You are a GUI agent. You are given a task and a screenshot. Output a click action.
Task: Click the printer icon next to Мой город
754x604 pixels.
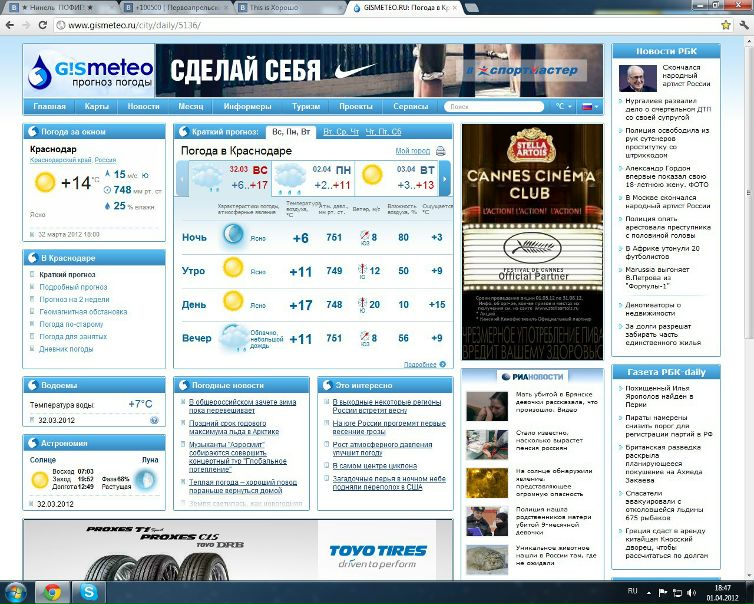[x=441, y=151]
